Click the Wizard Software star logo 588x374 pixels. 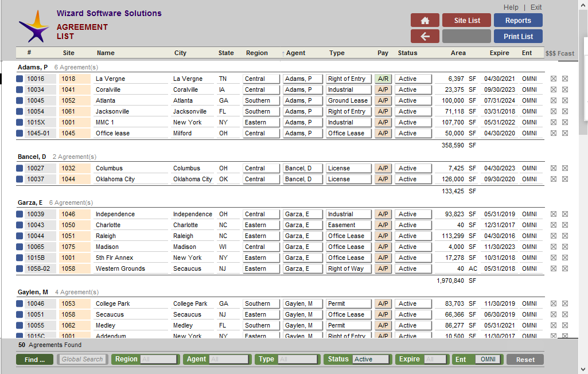pos(34,26)
